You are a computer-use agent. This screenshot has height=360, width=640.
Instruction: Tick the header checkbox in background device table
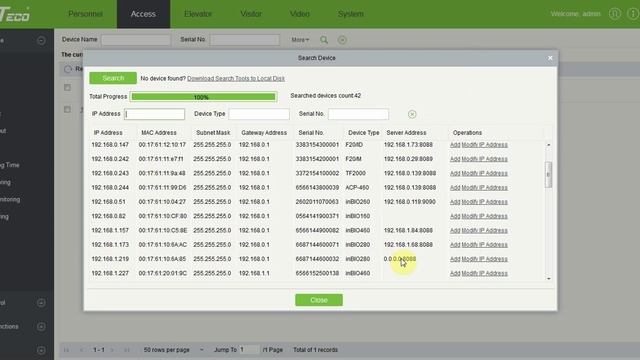coord(67,88)
